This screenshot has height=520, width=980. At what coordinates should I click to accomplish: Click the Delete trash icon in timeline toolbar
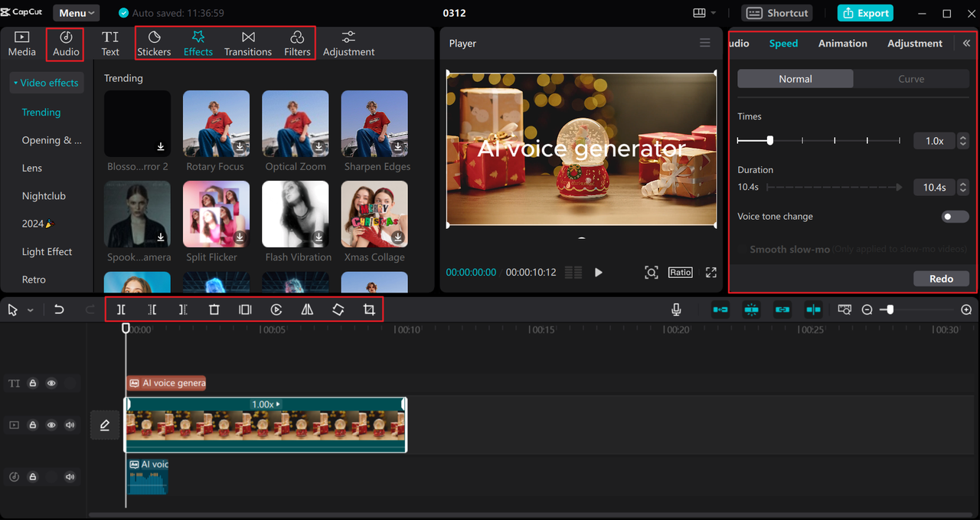[x=214, y=309]
